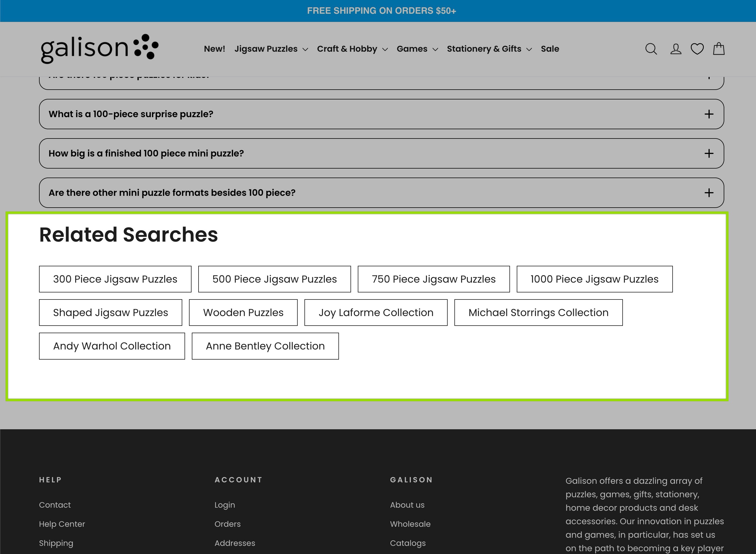Open the Help Center footer link
The image size is (756, 554).
(62, 524)
